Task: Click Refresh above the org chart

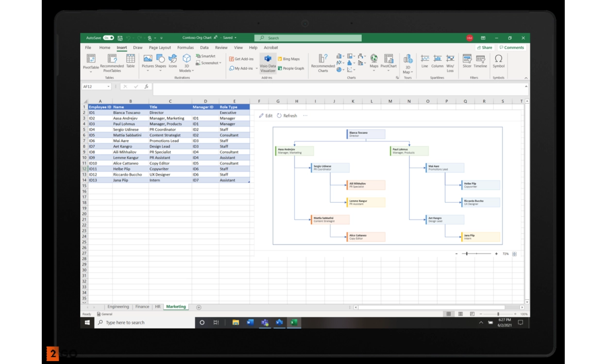Action: [287, 116]
